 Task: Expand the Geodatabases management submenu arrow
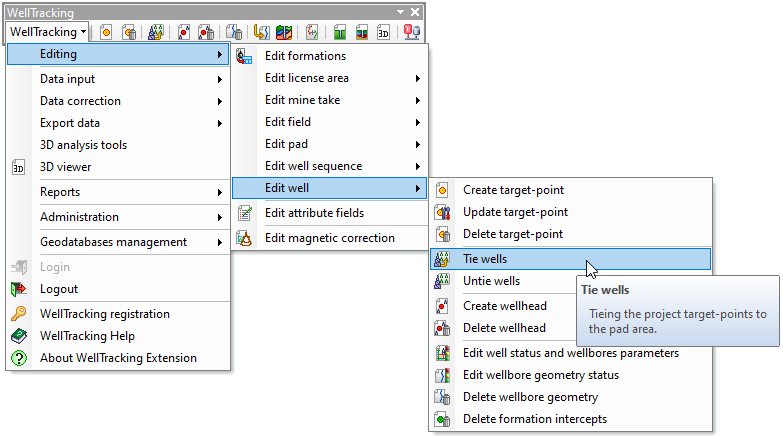(220, 242)
